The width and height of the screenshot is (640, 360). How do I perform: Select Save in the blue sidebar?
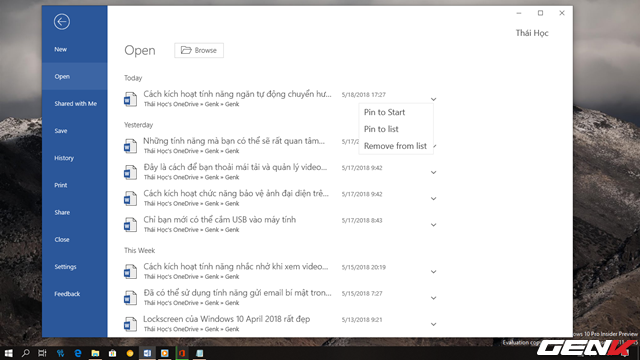point(75,131)
